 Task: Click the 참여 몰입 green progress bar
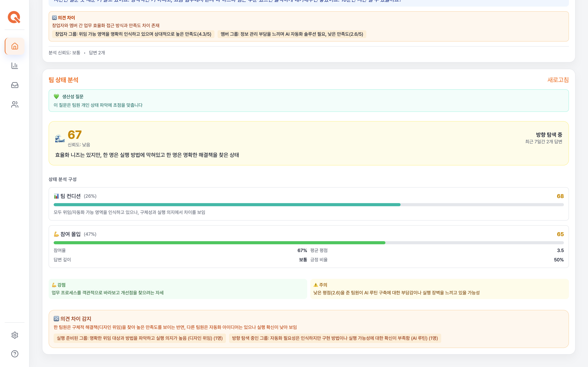219,243
